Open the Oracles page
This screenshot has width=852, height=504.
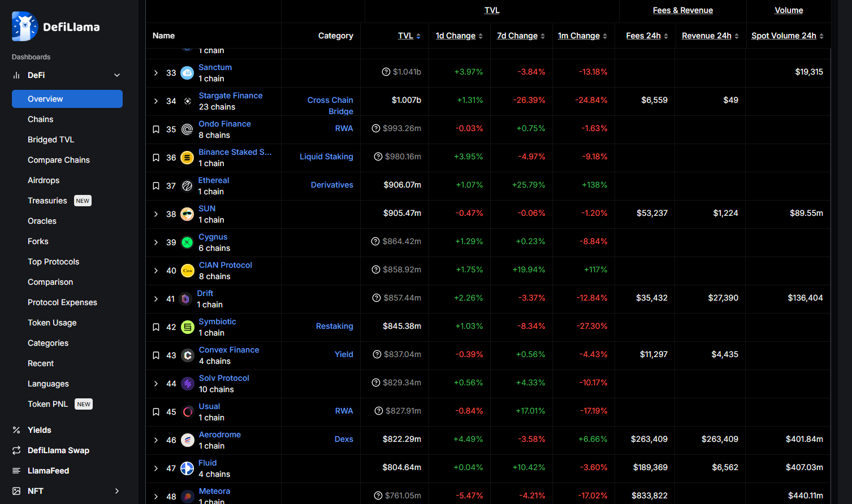point(42,221)
